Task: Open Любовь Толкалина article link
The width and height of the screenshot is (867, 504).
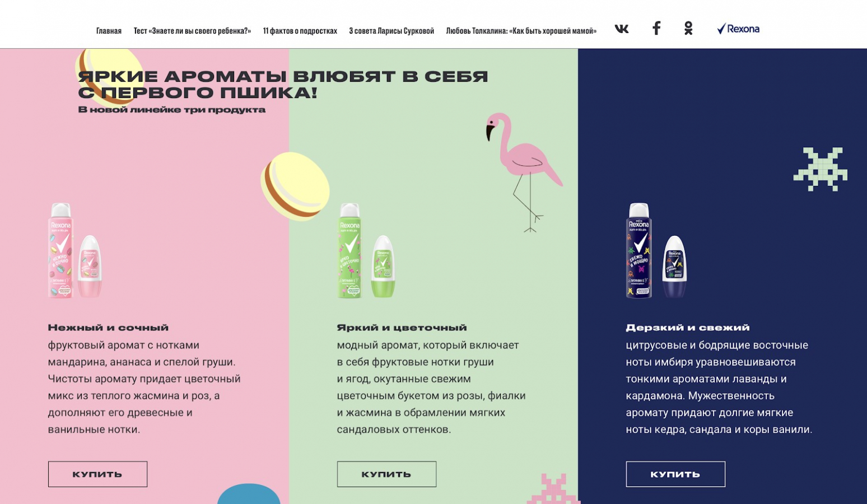Action: [521, 31]
